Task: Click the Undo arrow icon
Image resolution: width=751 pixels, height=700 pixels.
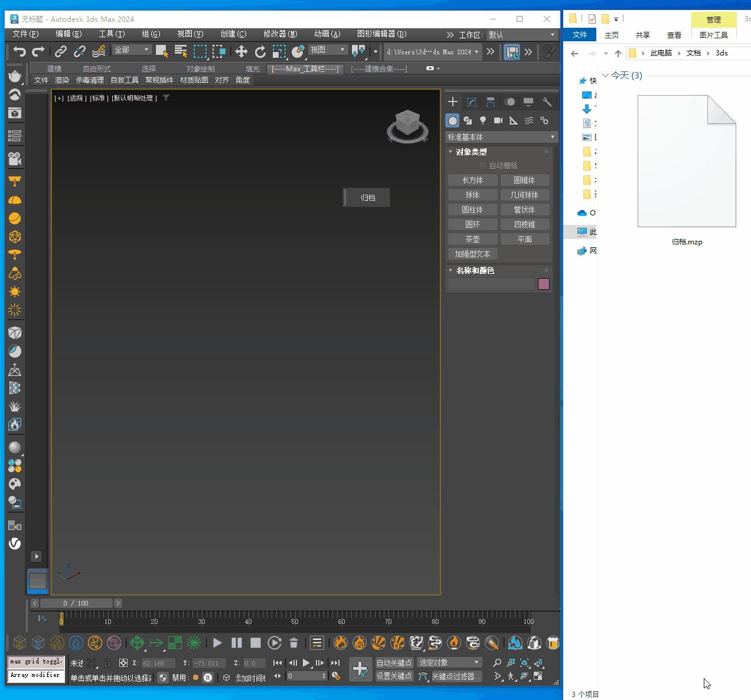Action: (x=19, y=51)
